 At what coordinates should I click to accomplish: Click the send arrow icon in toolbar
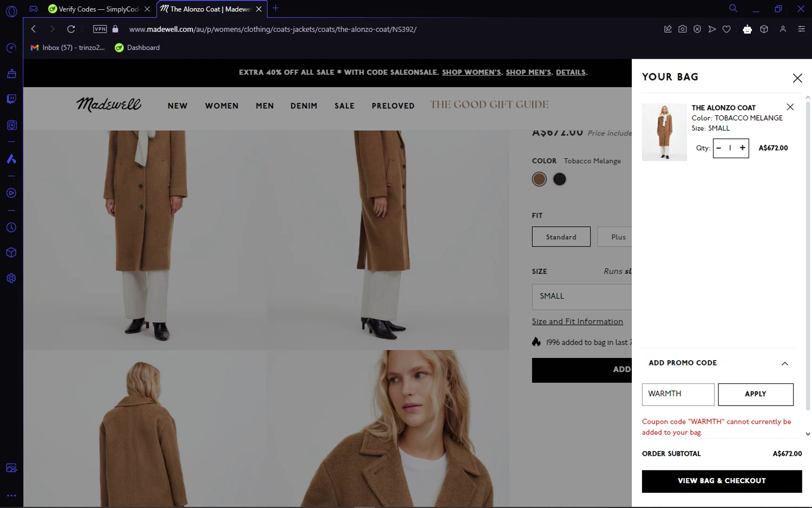click(x=712, y=29)
